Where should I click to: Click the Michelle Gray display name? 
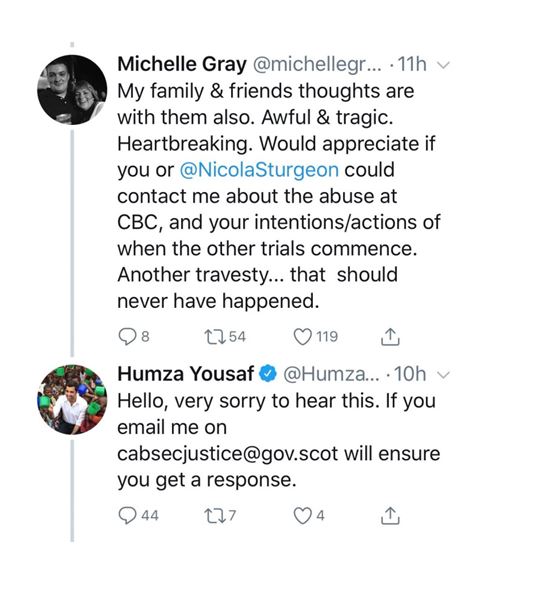coord(182,64)
